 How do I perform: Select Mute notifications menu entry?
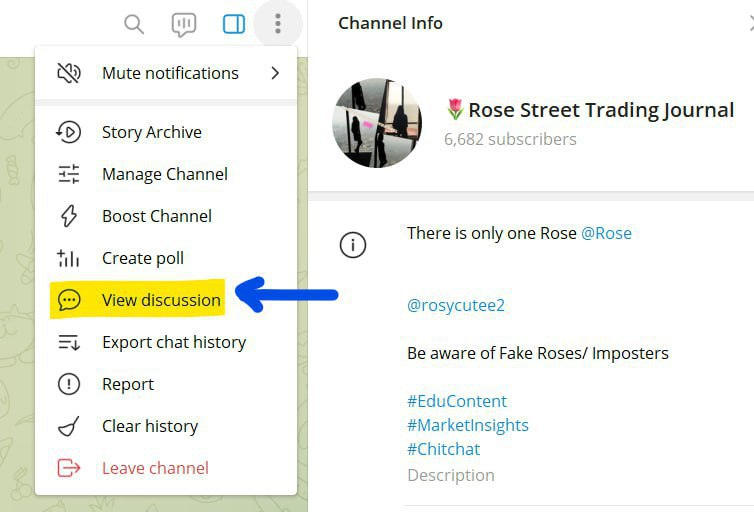pyautogui.click(x=169, y=73)
